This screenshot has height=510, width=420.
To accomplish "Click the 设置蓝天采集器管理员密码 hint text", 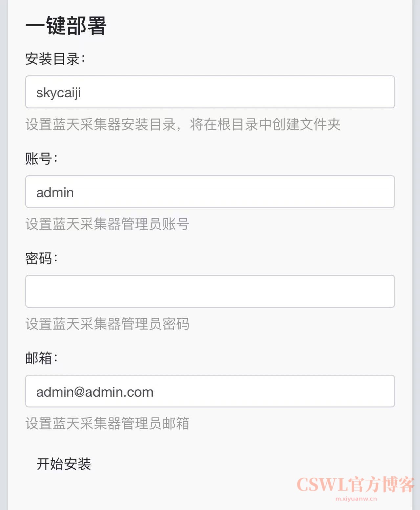I will click(x=107, y=324).
